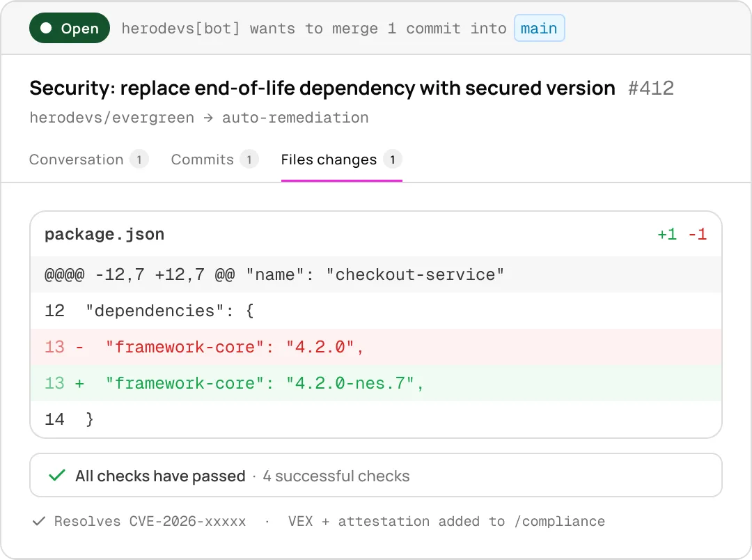Image resolution: width=752 pixels, height=560 pixels.
Task: Click the green checkmark beside All checks passed
Action: coord(56,476)
